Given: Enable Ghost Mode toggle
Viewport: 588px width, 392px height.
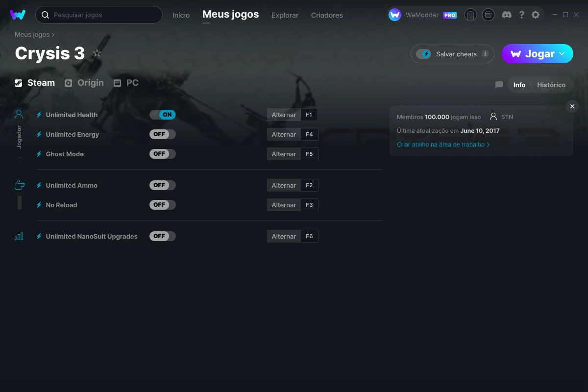Looking at the screenshot, I should coord(163,154).
